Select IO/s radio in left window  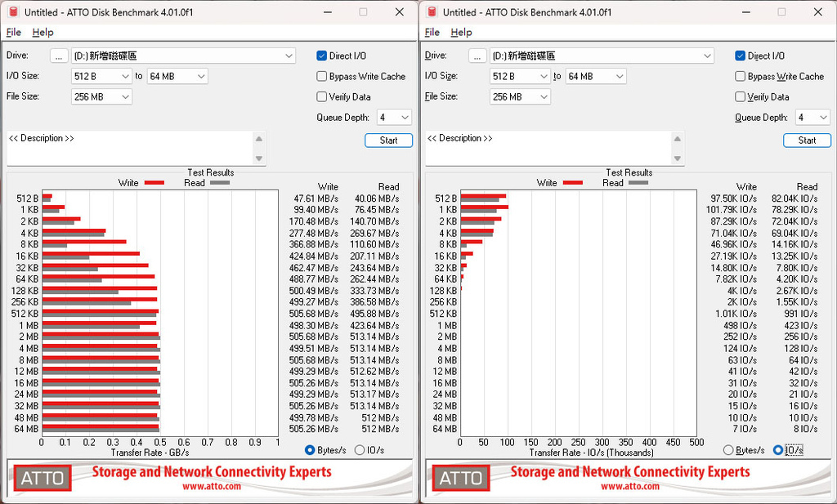click(360, 450)
